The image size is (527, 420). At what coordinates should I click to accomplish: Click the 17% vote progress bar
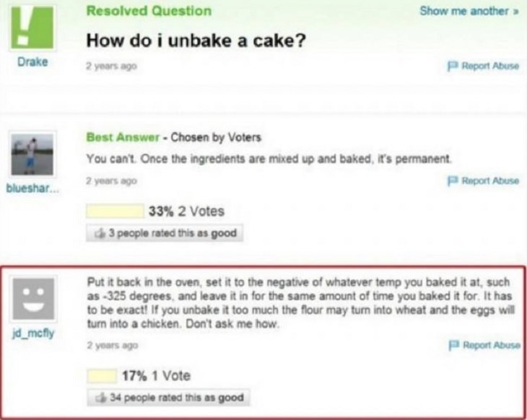103,376
